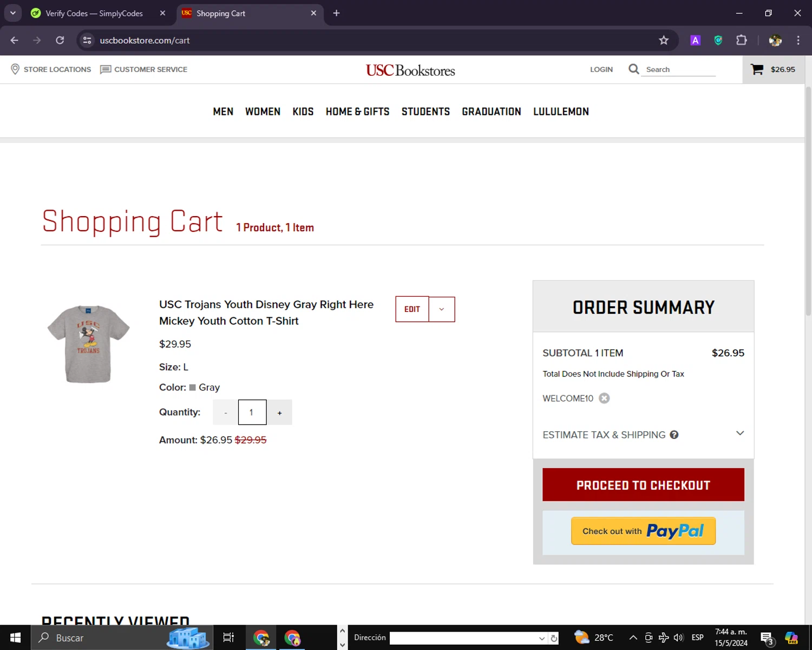
Task: Open the Chrome profile avatar
Action: 775,40
